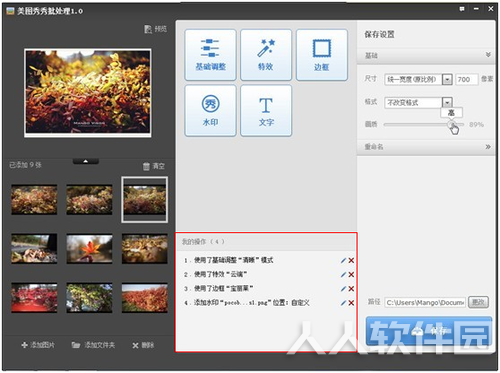Open the 文字 text tool
500x373 pixels.
click(x=266, y=111)
